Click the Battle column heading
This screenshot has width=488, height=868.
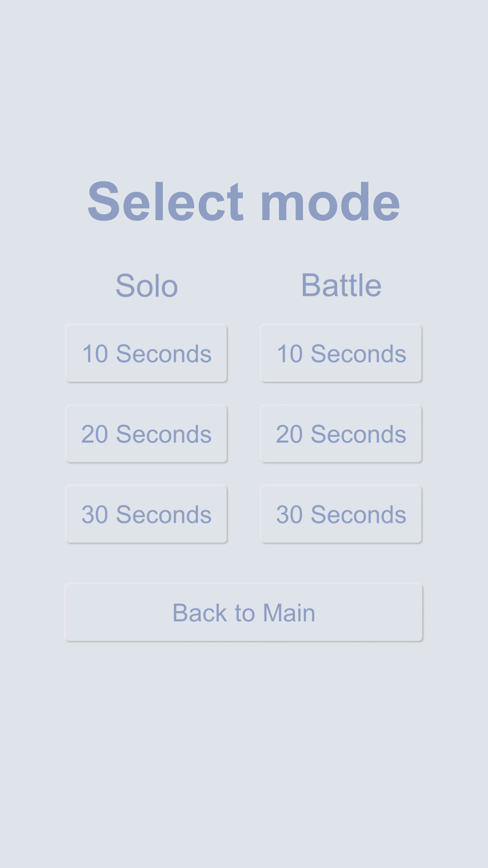pyautogui.click(x=341, y=285)
